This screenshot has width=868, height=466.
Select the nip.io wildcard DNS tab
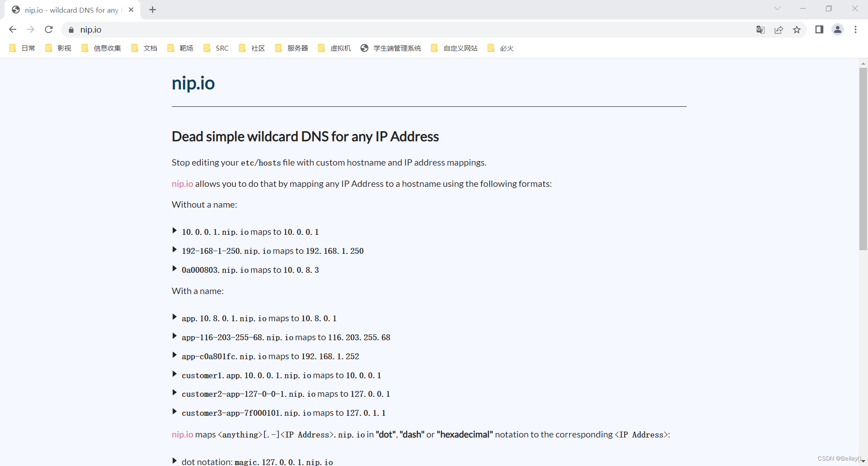point(72,10)
